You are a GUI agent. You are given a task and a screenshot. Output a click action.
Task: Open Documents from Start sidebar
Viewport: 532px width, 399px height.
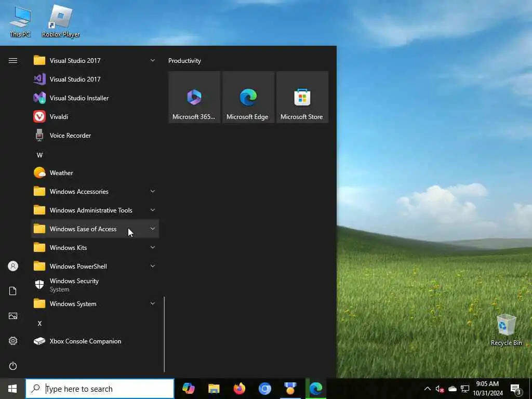(13, 291)
